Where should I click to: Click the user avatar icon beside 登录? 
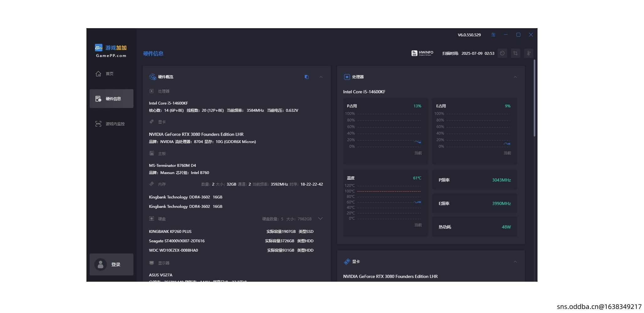coord(101,264)
